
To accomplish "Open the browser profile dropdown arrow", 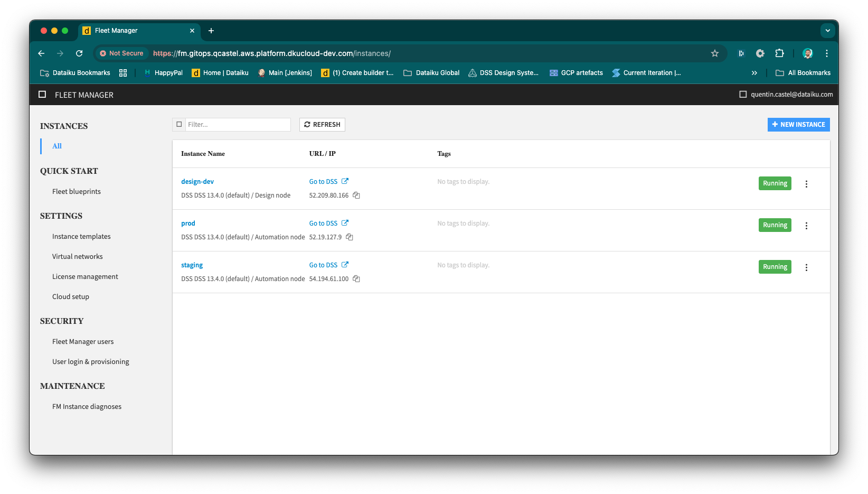I will click(x=827, y=31).
